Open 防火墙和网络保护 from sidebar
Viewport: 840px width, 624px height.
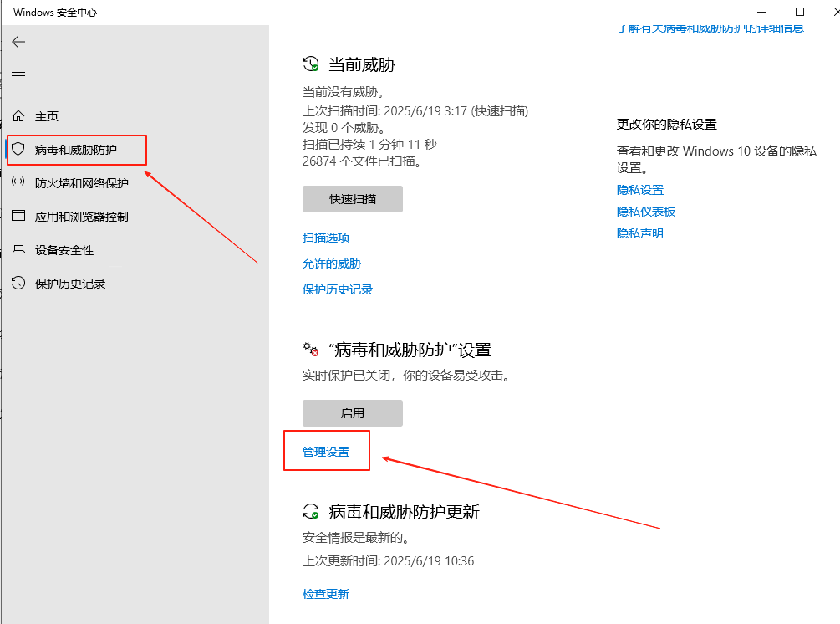click(x=75, y=183)
